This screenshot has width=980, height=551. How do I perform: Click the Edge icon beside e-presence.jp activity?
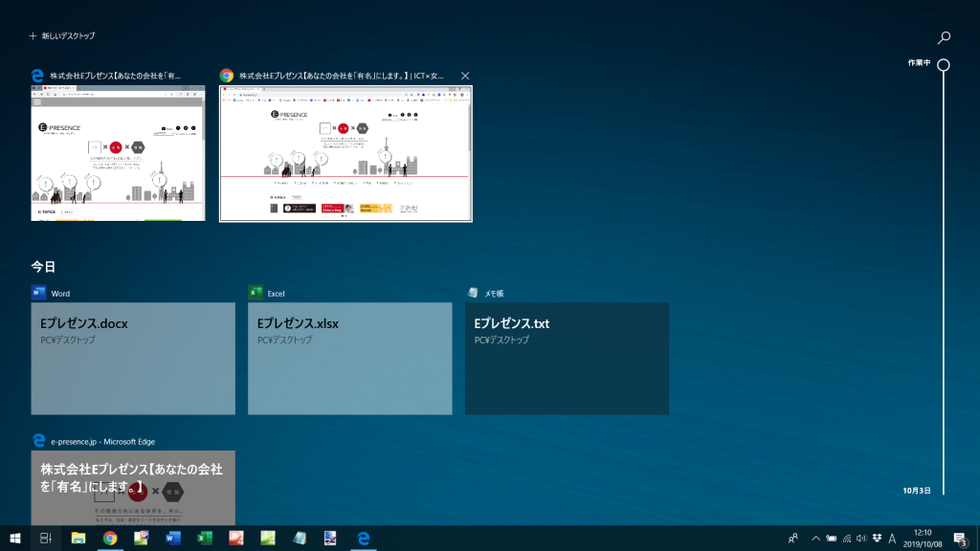click(38, 440)
